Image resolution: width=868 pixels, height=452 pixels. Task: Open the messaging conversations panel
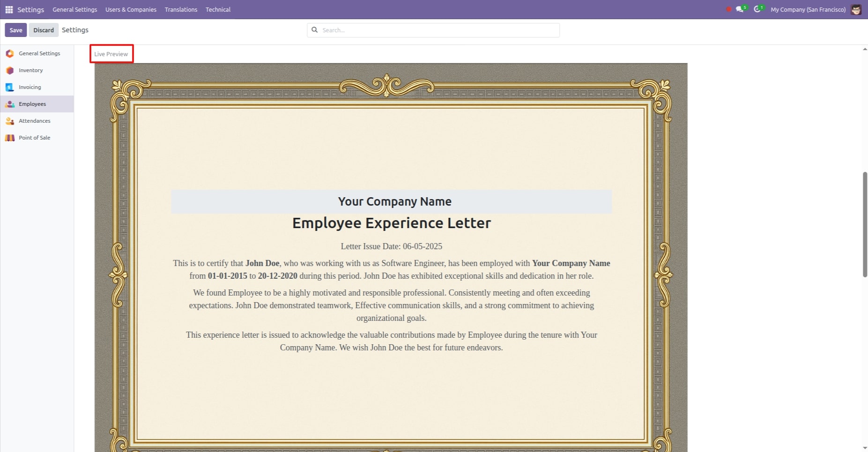(x=739, y=9)
